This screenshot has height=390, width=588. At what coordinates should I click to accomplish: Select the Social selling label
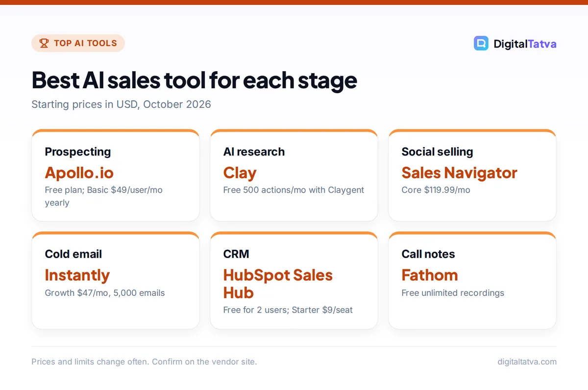(437, 152)
